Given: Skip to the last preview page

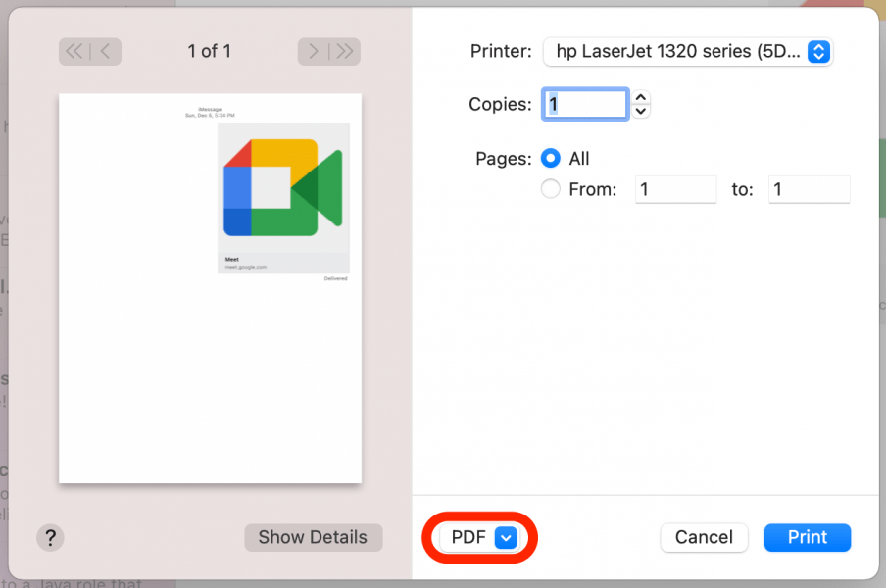Looking at the screenshot, I should click(x=344, y=51).
